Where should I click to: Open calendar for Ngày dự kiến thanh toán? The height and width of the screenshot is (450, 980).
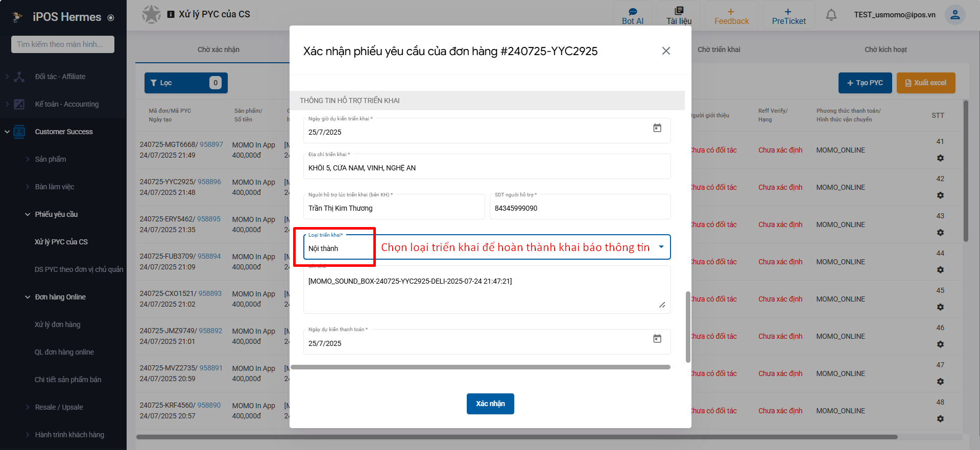(x=657, y=339)
